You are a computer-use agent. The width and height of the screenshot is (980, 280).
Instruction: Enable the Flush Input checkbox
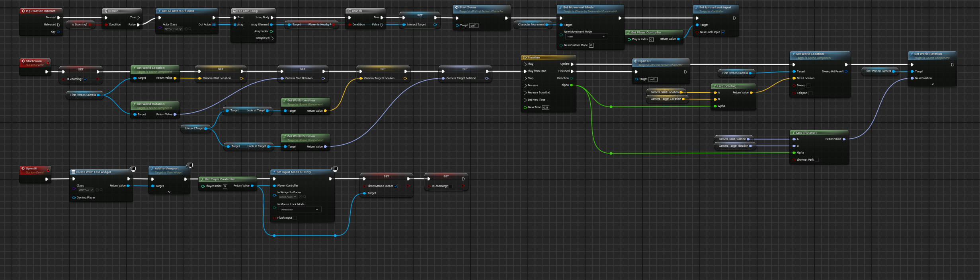click(295, 218)
